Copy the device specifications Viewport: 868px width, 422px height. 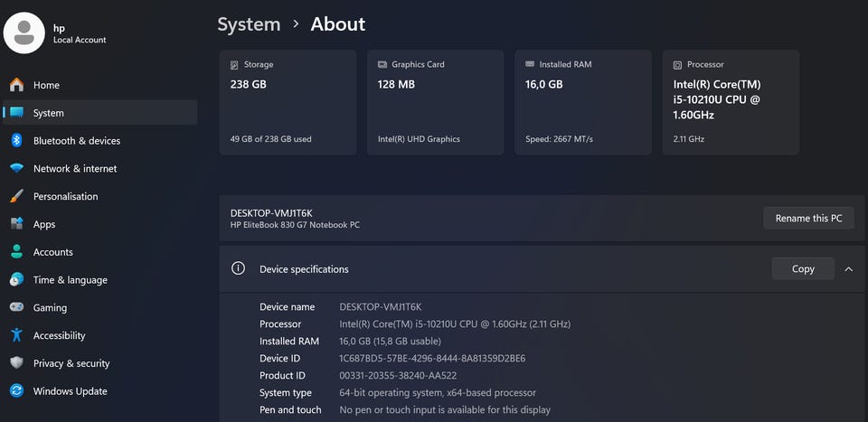[x=802, y=269]
